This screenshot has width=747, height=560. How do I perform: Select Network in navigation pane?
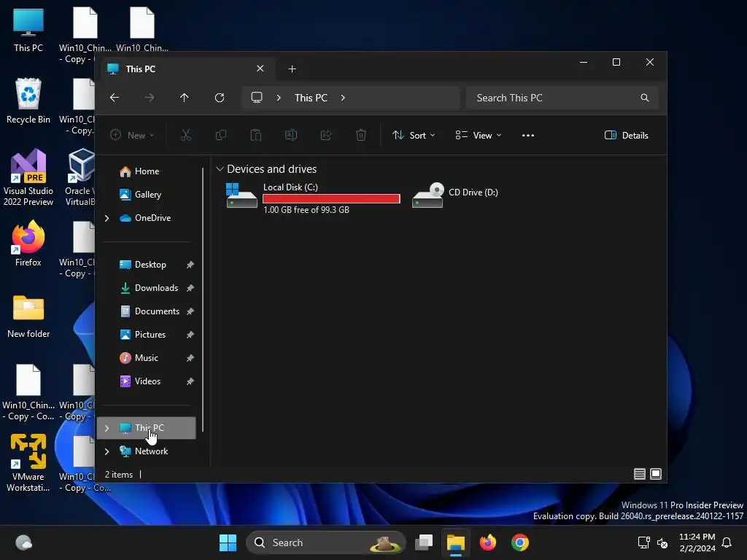pyautogui.click(x=151, y=451)
